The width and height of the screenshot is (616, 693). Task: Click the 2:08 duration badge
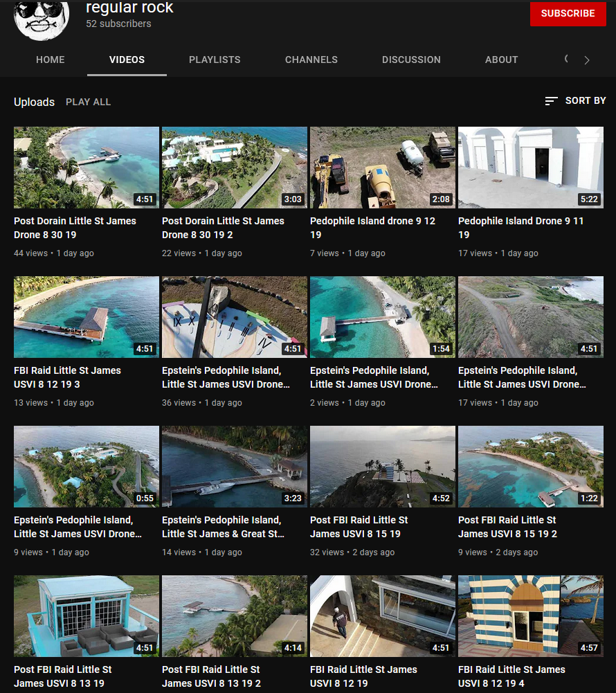click(441, 199)
